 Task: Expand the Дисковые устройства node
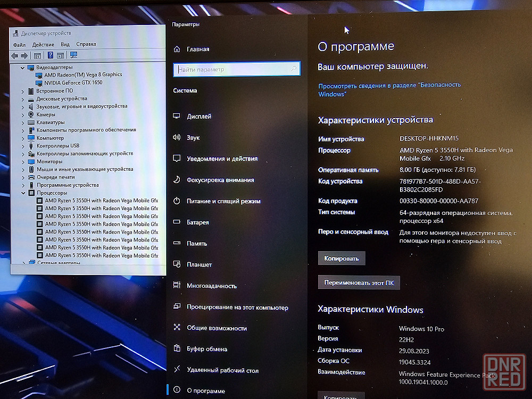(x=23, y=99)
